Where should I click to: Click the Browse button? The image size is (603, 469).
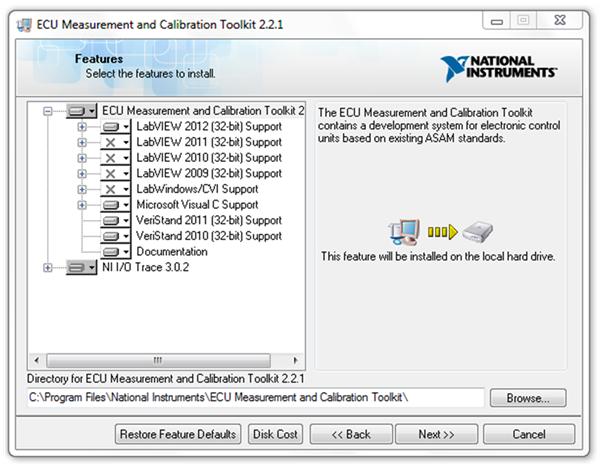(528, 398)
